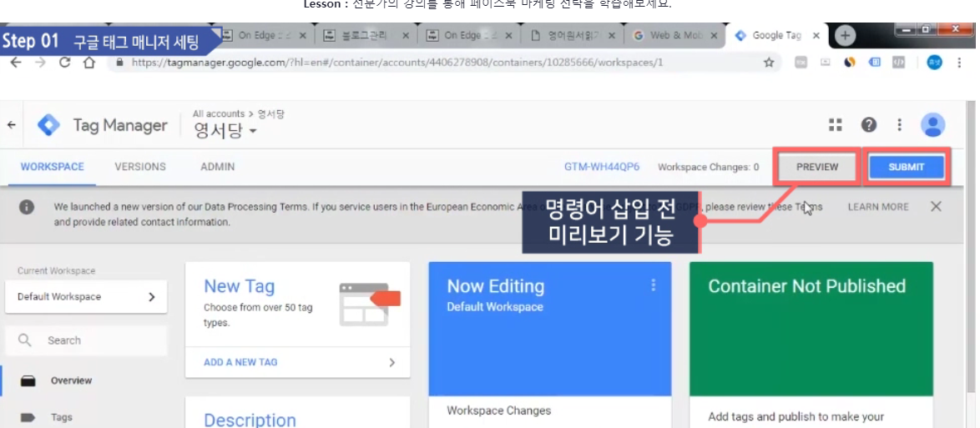Image resolution: width=980 pixels, height=428 pixels.
Task: Click the PREVIEW button
Action: coord(817,167)
